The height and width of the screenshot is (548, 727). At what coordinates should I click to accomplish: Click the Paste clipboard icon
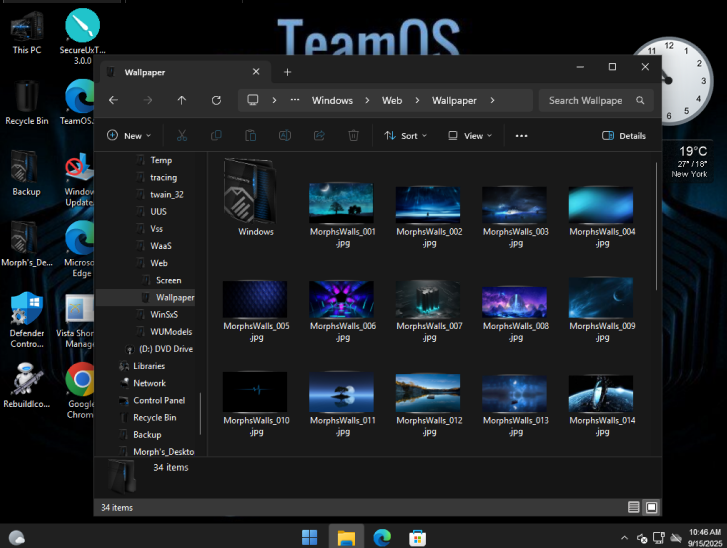pos(250,135)
